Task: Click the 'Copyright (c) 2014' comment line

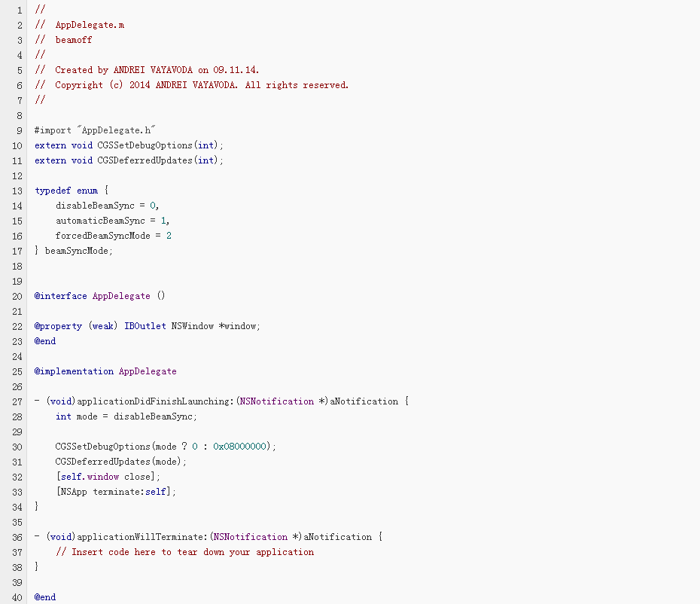Action: 191,85
